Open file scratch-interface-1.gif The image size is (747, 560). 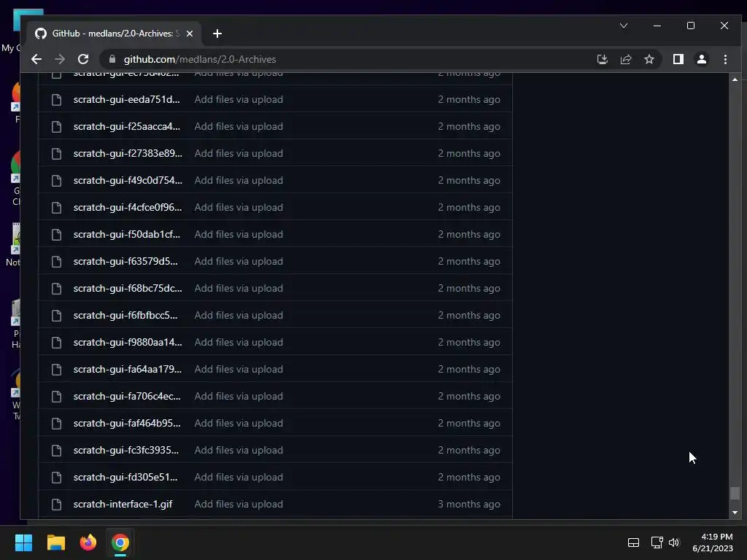tap(123, 504)
